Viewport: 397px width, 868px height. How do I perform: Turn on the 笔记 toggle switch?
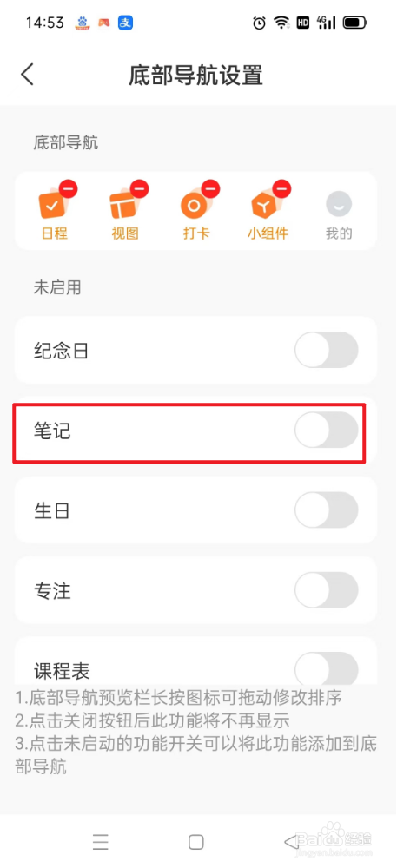pyautogui.click(x=326, y=431)
